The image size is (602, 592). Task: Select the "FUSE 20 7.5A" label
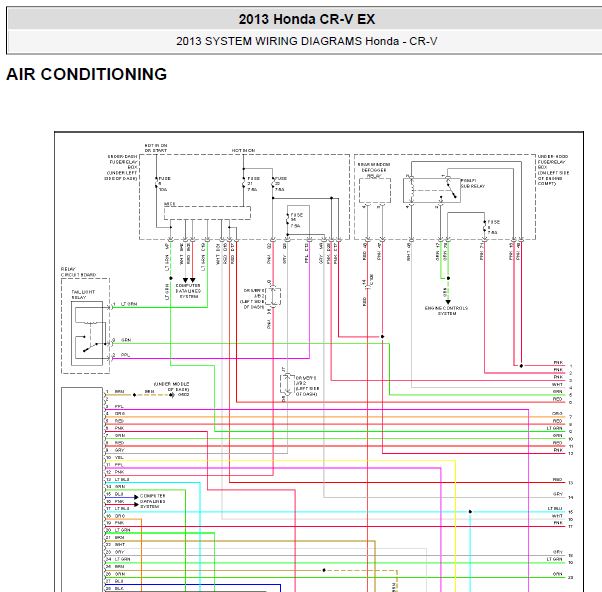(280, 184)
